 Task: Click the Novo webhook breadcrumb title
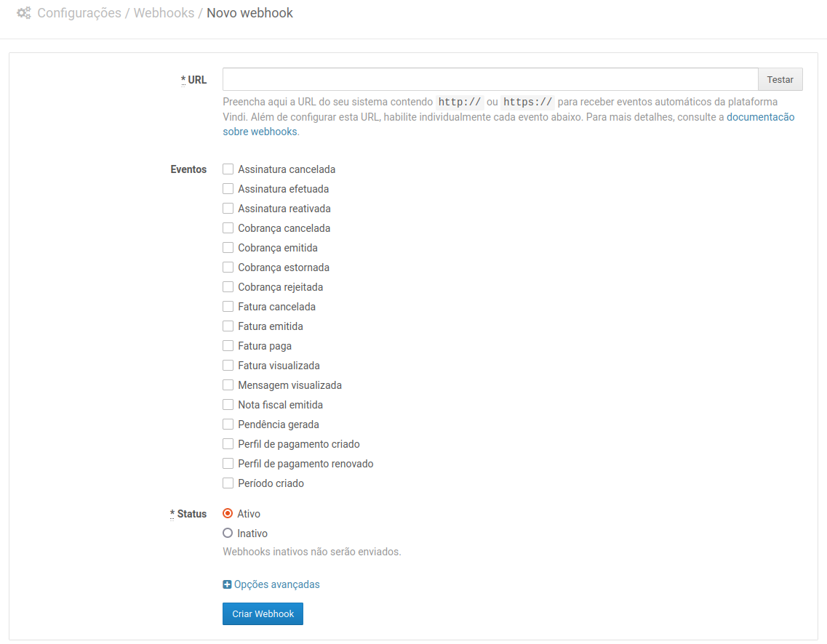(x=249, y=12)
